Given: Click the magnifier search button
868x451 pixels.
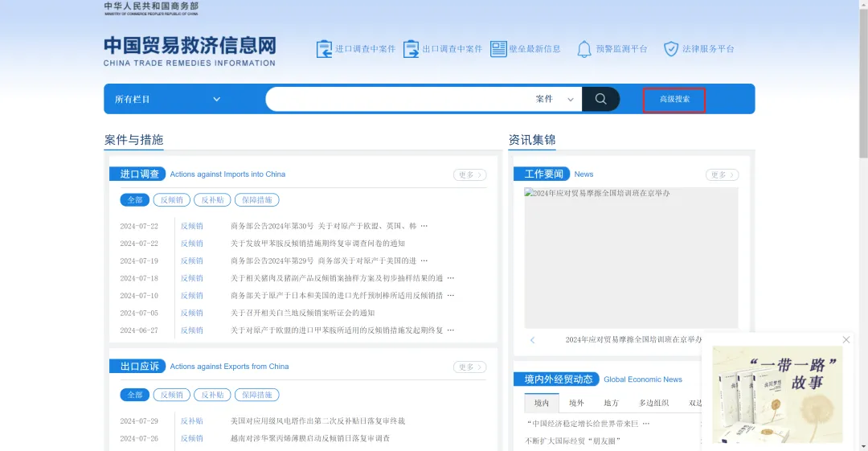Looking at the screenshot, I should (x=601, y=99).
